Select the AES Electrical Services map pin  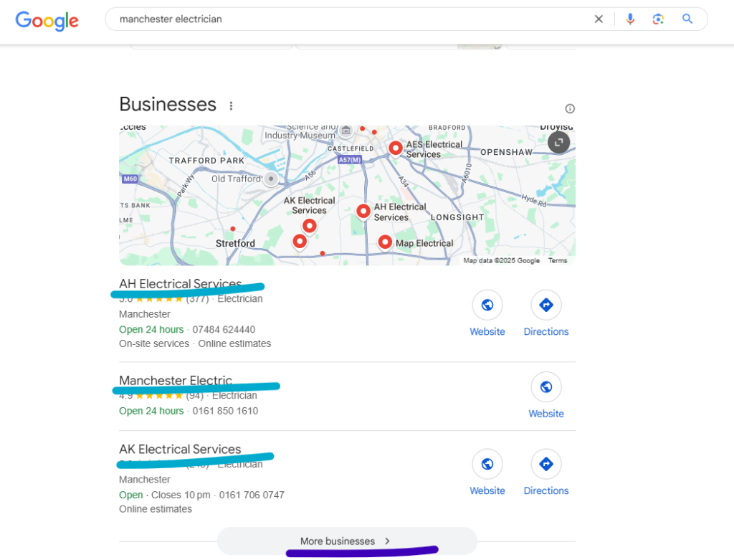coord(396,148)
